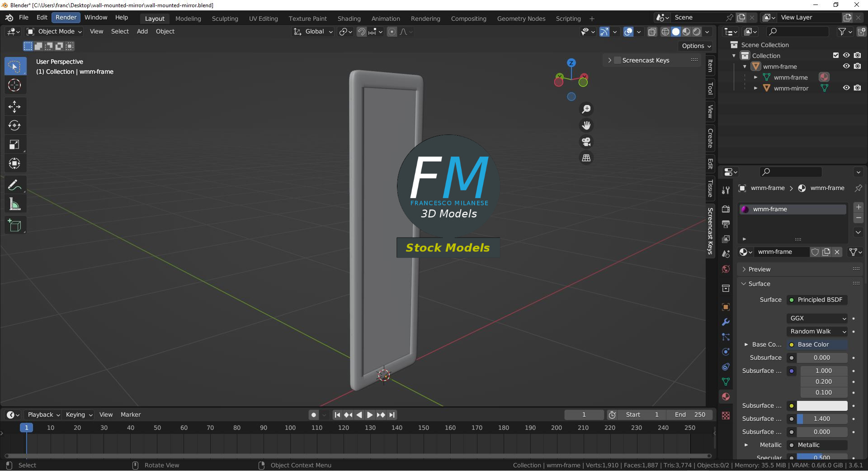This screenshot has width=868, height=471.
Task: Open the Physics properties tab
Action: point(726,352)
